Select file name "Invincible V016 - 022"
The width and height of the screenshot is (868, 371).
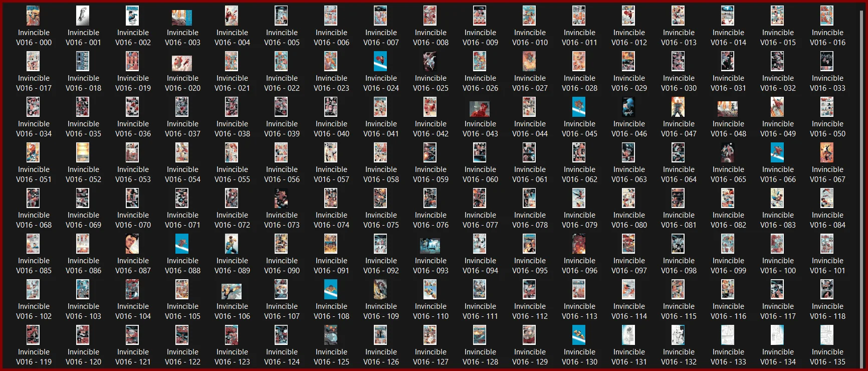point(282,83)
